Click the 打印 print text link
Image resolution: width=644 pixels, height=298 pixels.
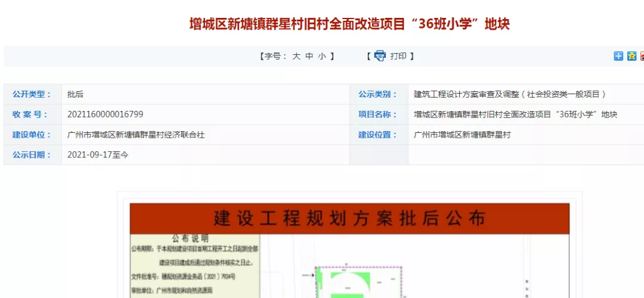tap(398, 56)
